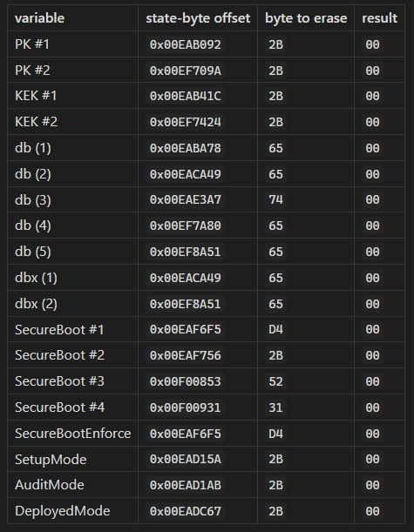Select the db (4) offset 0x00EF7A80

(x=186, y=226)
